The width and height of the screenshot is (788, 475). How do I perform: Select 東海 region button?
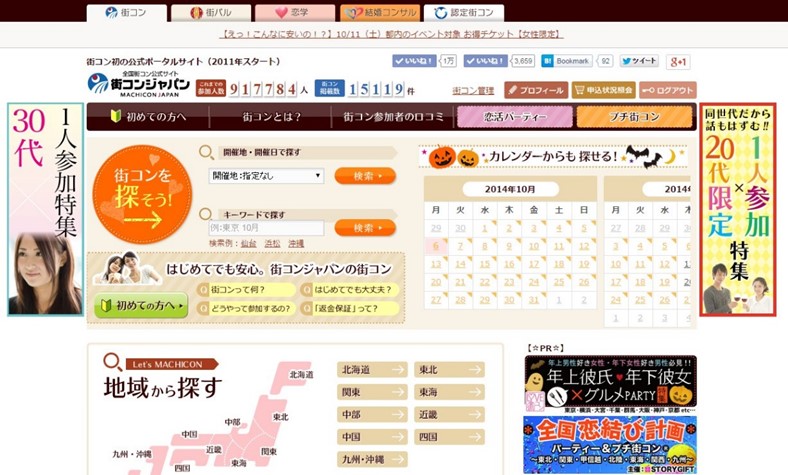[x=449, y=392]
